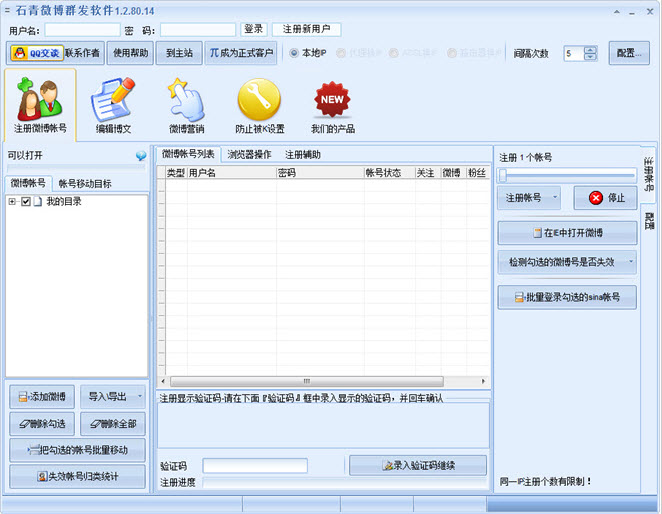Open the 注册微博帐号 register accounts section
The height and width of the screenshot is (514, 662).
pyautogui.click(x=40, y=106)
